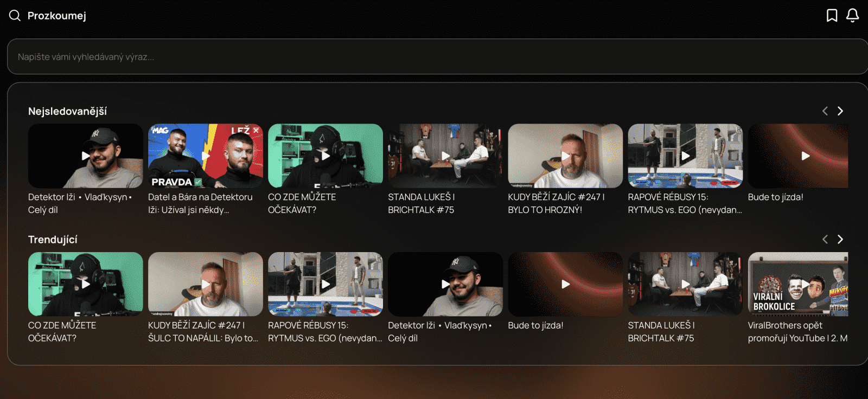Open title 'STANDA LUKEŠ I BRICHTALK #75' under Nejsledovanější
Screen dimensions: 868x399
pyautogui.click(x=422, y=203)
